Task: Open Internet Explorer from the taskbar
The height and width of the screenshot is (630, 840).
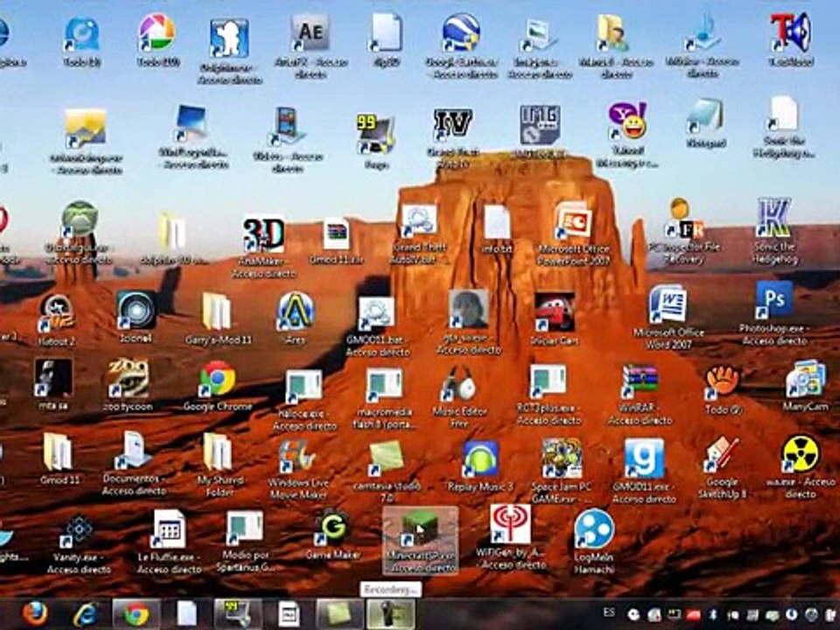Action: (85, 614)
